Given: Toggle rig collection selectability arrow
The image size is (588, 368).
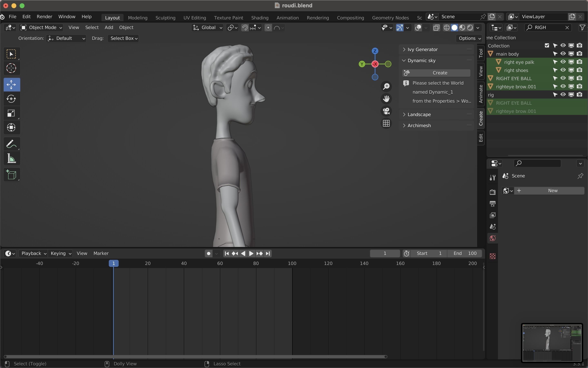Looking at the screenshot, I should 555,95.
